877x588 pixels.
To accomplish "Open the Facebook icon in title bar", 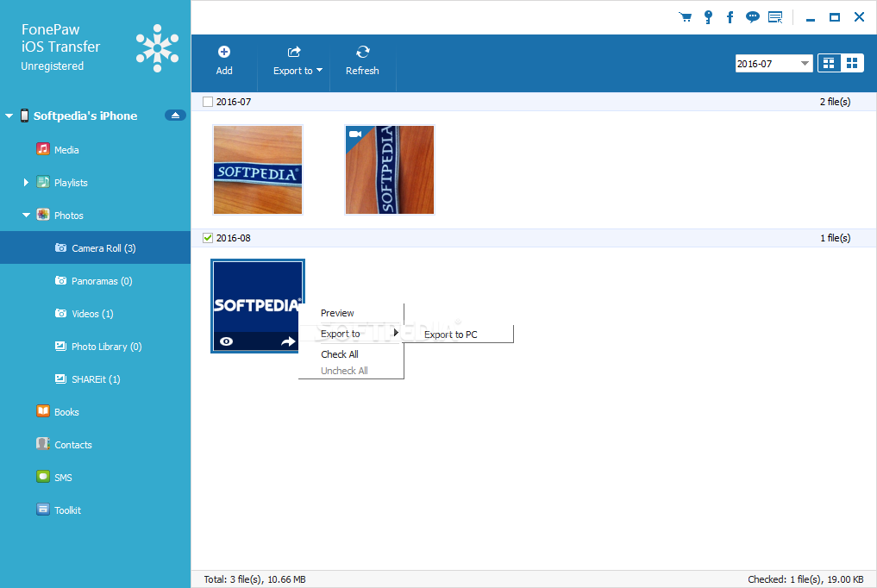I will tap(730, 16).
